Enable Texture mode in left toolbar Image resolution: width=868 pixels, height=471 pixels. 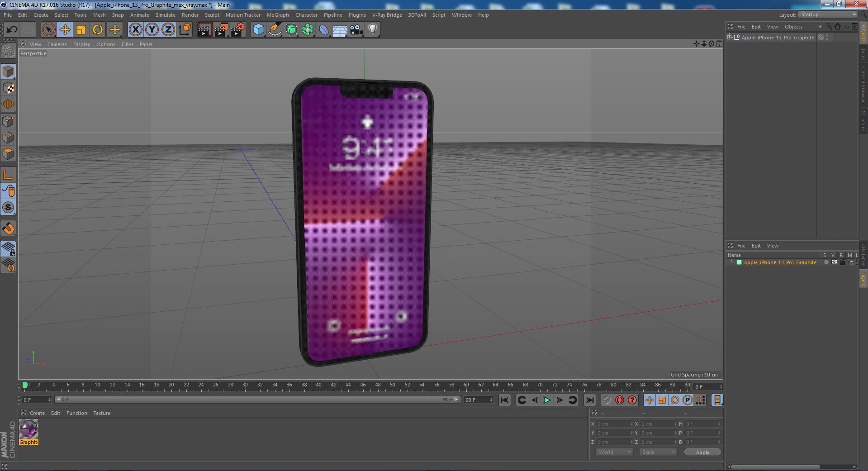click(8, 88)
